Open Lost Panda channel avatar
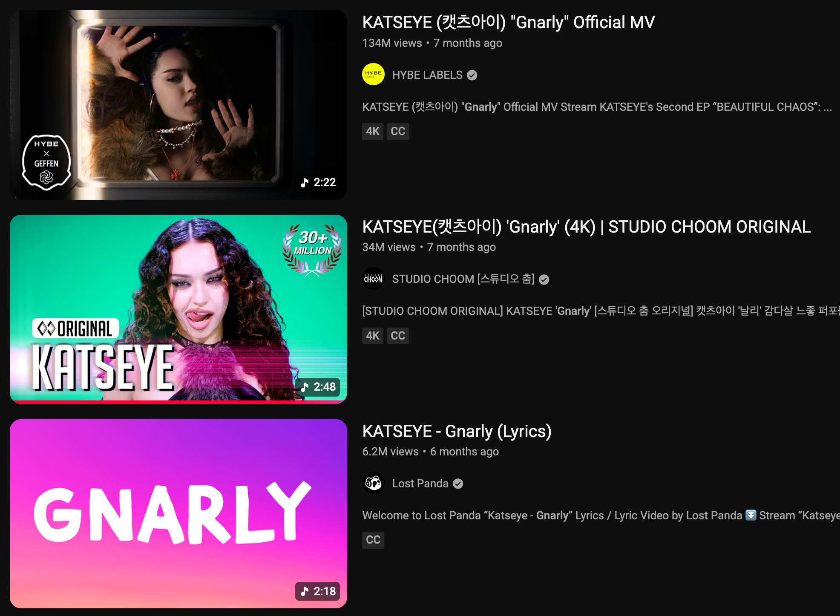The image size is (840, 616). point(373,483)
